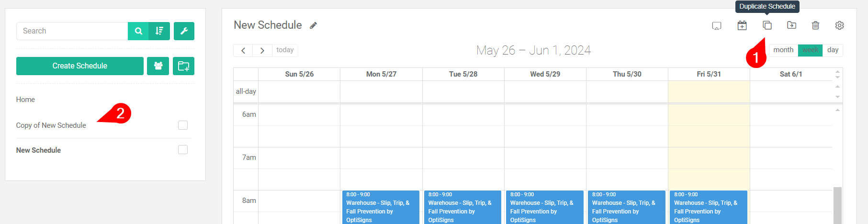
Task: Switch calendar to day view
Action: point(833,50)
